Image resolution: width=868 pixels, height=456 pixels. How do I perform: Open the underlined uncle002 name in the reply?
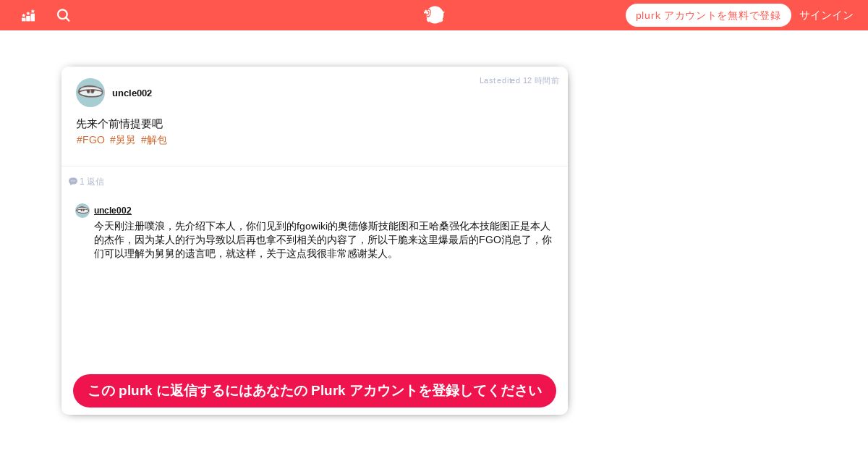(x=113, y=211)
